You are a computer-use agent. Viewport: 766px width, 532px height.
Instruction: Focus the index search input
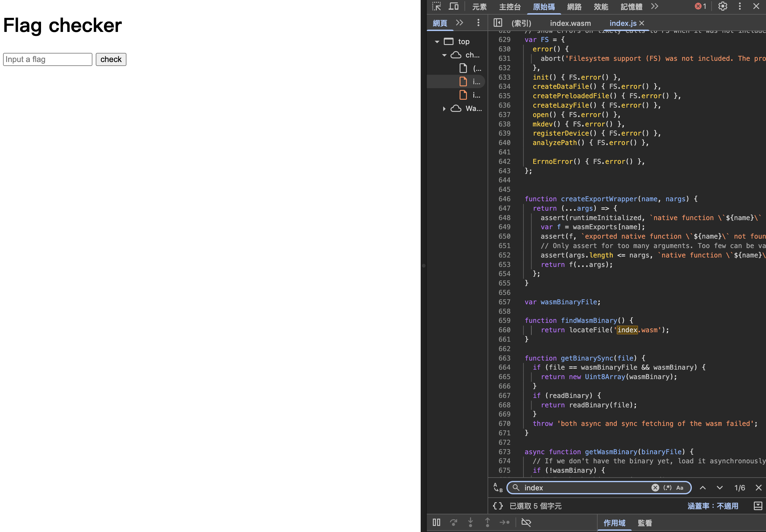587,487
